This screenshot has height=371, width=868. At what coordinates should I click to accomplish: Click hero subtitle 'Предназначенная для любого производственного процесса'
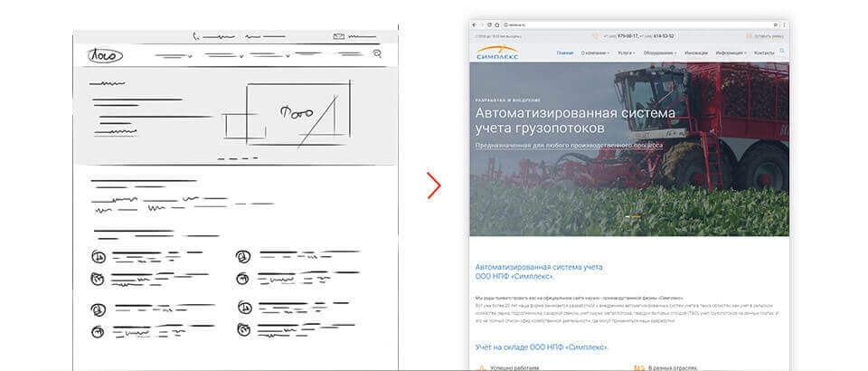coord(569,145)
